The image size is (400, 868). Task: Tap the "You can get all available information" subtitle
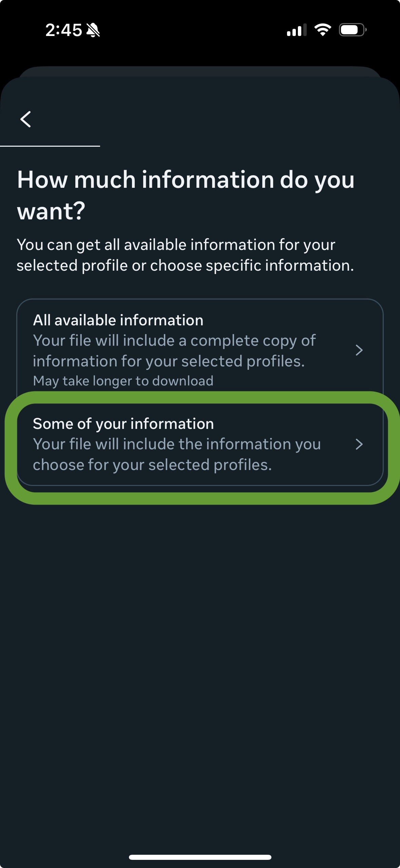point(185,255)
